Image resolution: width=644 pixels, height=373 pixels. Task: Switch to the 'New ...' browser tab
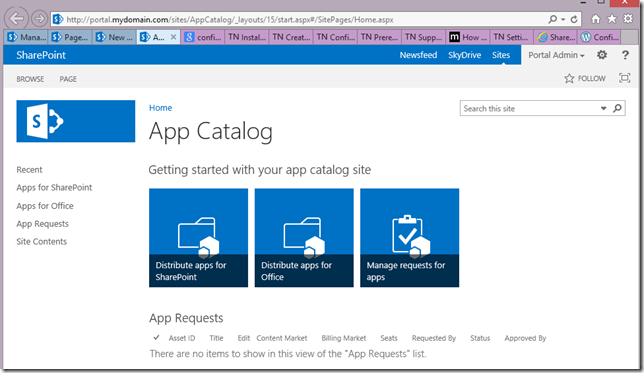tap(114, 37)
